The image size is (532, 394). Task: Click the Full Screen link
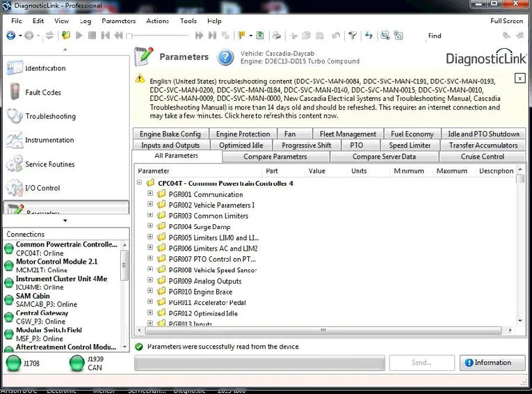pyautogui.click(x=506, y=21)
